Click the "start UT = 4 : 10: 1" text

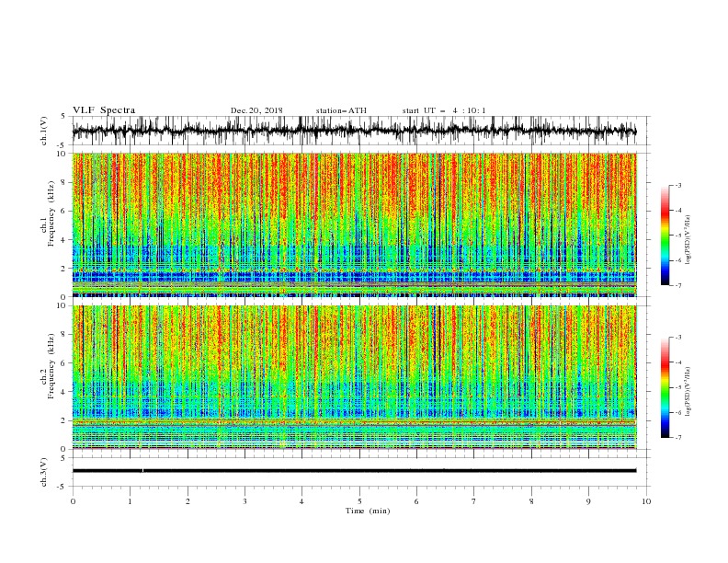(x=444, y=110)
